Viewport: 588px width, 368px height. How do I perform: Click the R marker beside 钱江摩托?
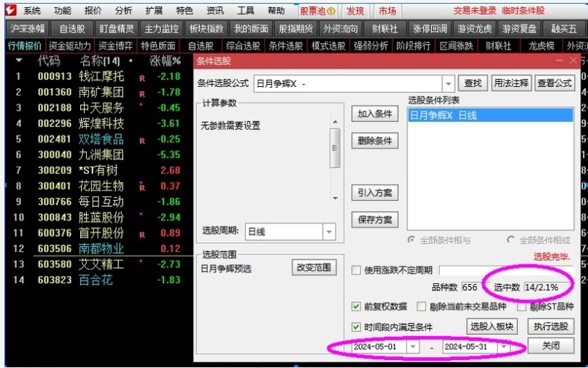pos(142,77)
